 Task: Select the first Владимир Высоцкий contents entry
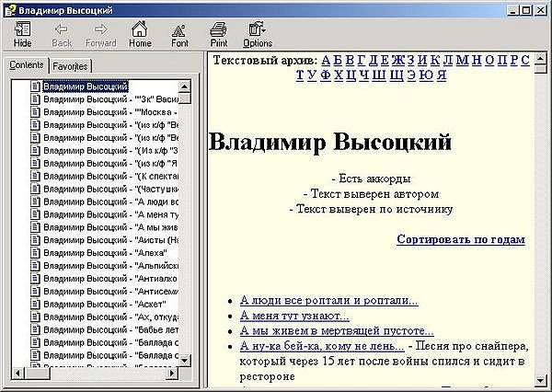coord(86,86)
